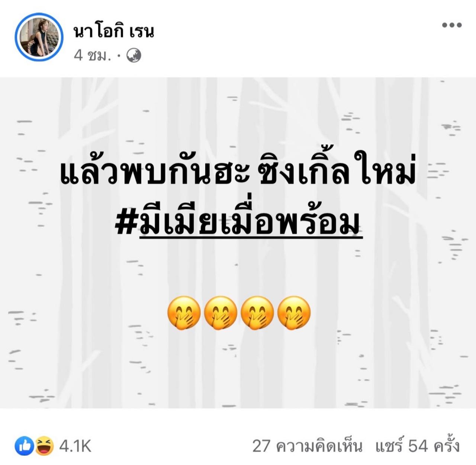Open the นาโอกิ เรน profile name

point(114,31)
